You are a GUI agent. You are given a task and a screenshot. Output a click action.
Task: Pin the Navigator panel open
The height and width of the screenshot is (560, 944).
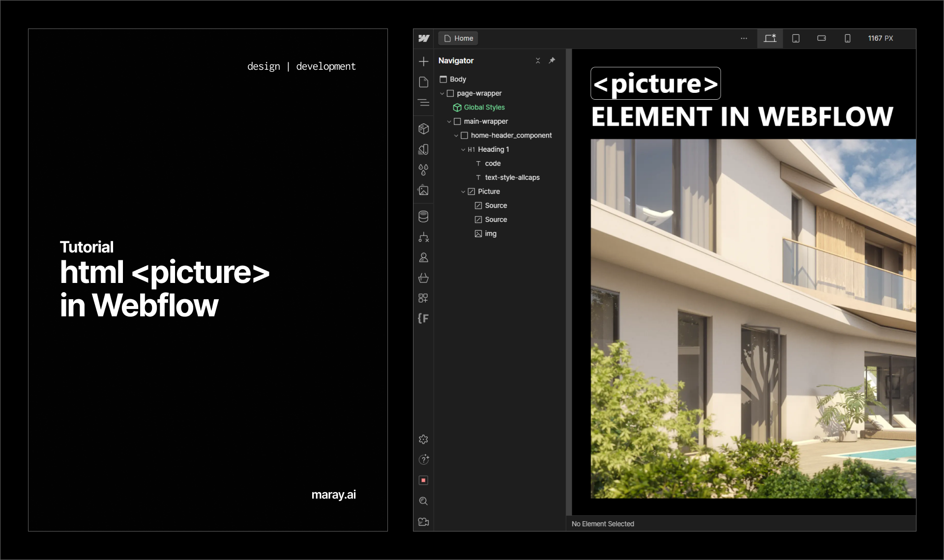pos(553,60)
